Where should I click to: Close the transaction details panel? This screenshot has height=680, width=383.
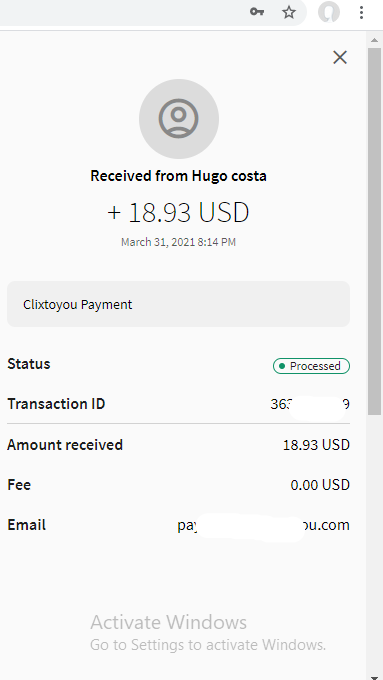click(340, 57)
